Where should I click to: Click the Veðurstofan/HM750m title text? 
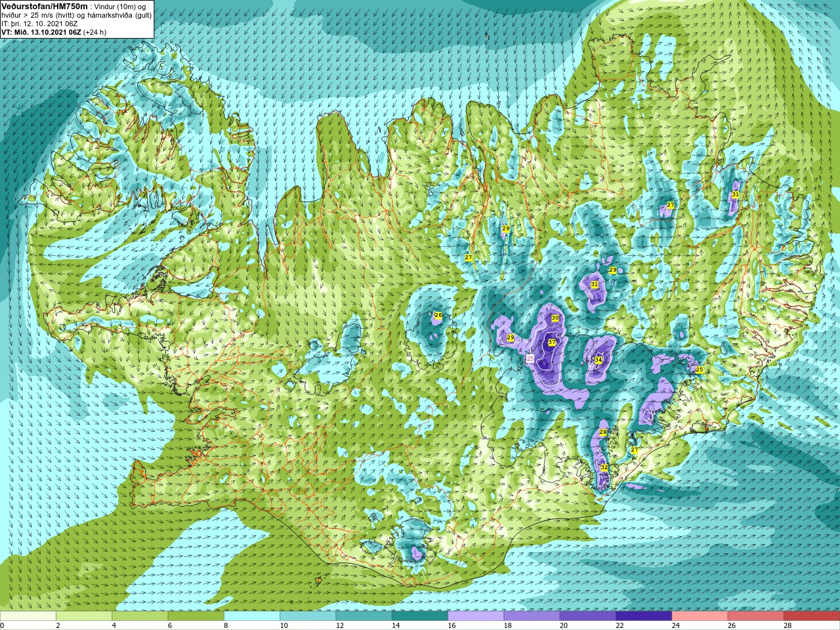point(45,6)
